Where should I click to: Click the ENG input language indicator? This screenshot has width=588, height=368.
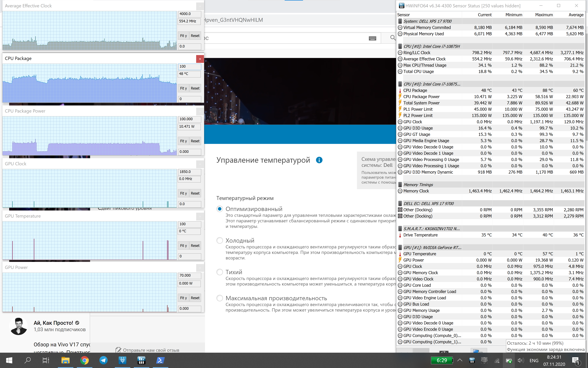534,361
